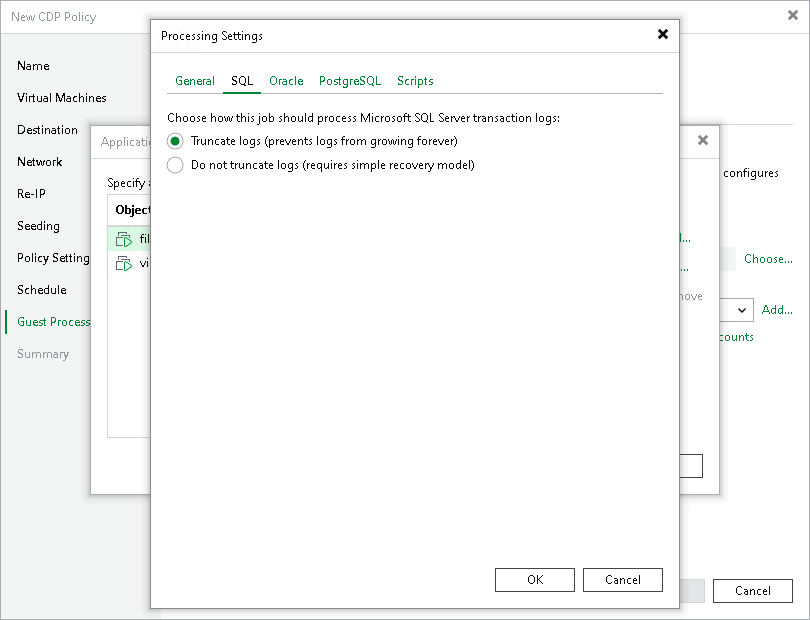Open the Re-IP wizard step
The image size is (810, 620).
[31, 194]
